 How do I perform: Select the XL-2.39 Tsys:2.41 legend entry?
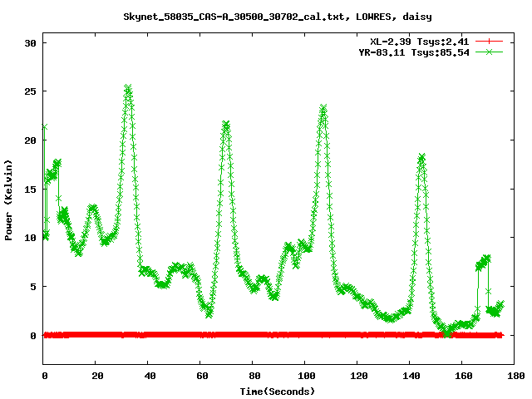coord(419,42)
